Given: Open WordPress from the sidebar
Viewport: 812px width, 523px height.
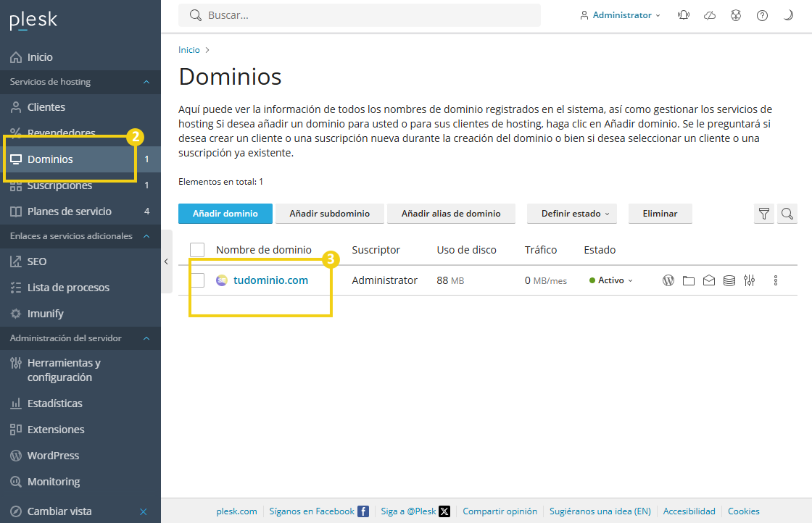Looking at the screenshot, I should [x=51, y=455].
